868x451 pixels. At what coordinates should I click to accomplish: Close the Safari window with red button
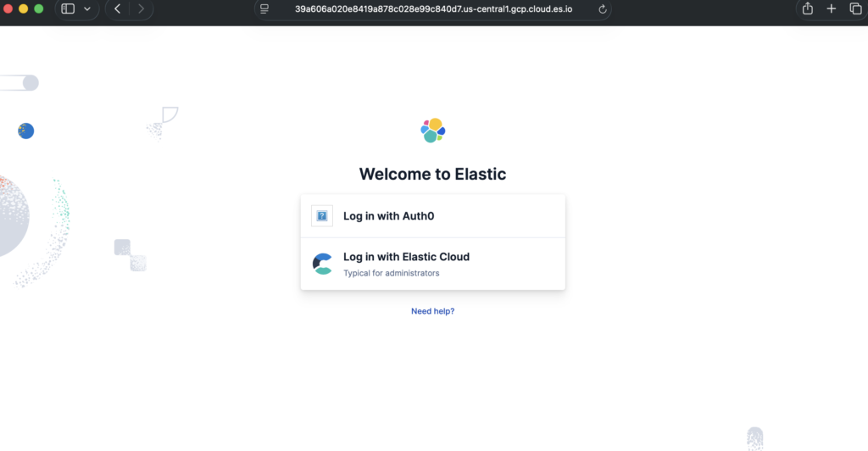[x=8, y=8]
